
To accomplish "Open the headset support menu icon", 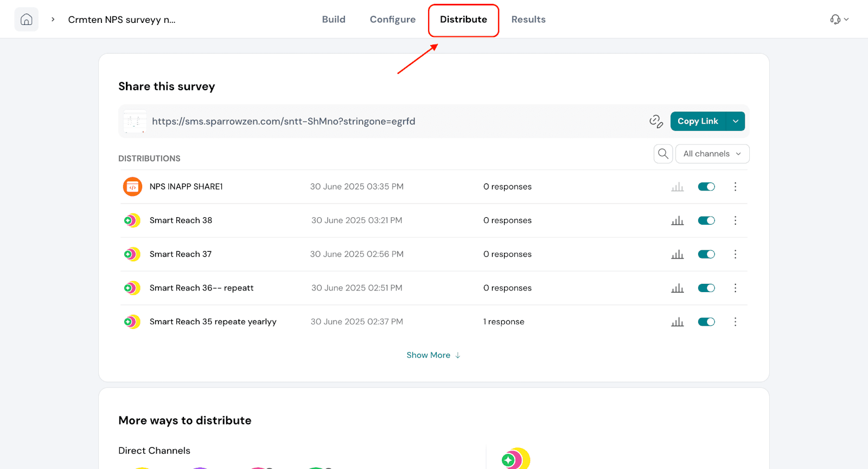I will [x=838, y=20].
